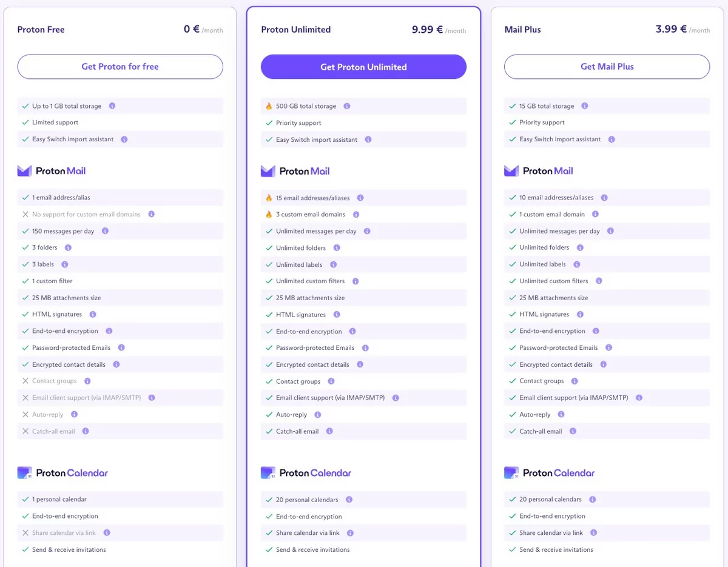Click Proton Calendar logo in Mail Plus plan
This screenshot has height=567, width=728.
[x=550, y=473]
